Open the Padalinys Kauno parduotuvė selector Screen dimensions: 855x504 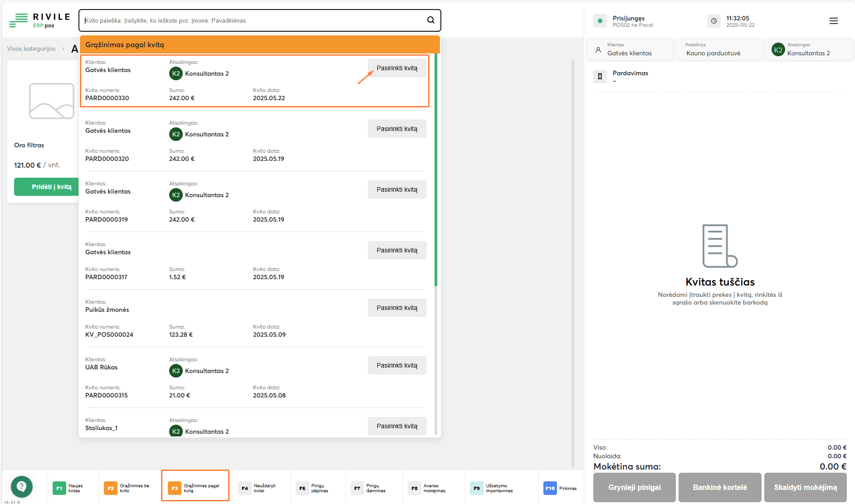tap(719, 49)
